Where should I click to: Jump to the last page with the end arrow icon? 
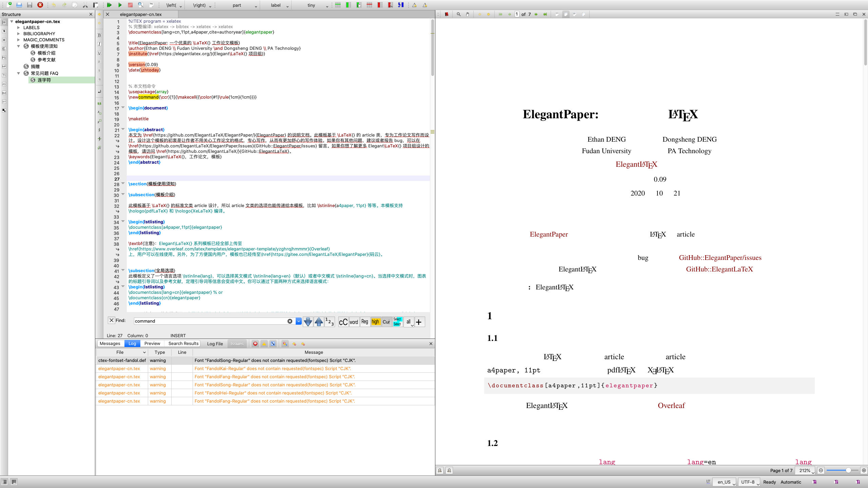click(x=545, y=14)
